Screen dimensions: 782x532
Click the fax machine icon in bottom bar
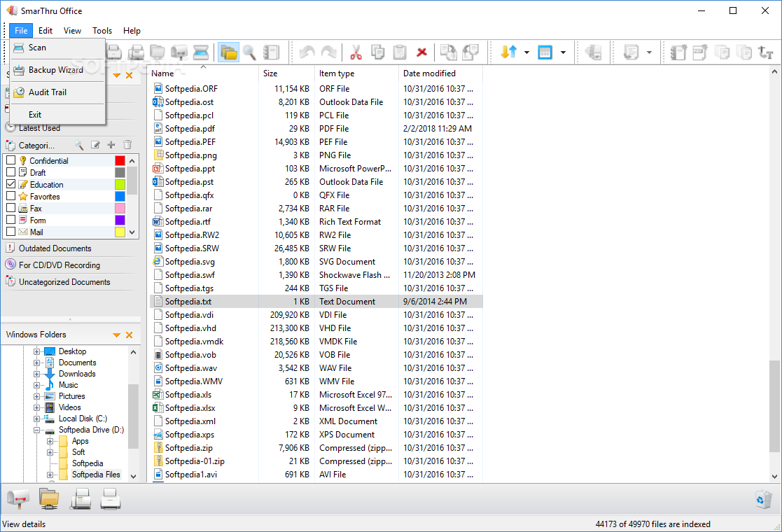coord(81,498)
